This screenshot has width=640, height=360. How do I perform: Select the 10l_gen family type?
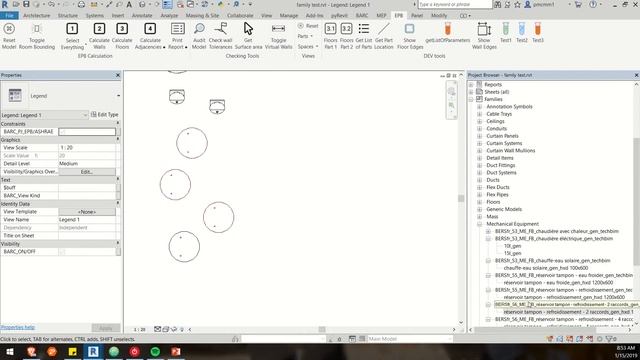[x=512, y=246]
